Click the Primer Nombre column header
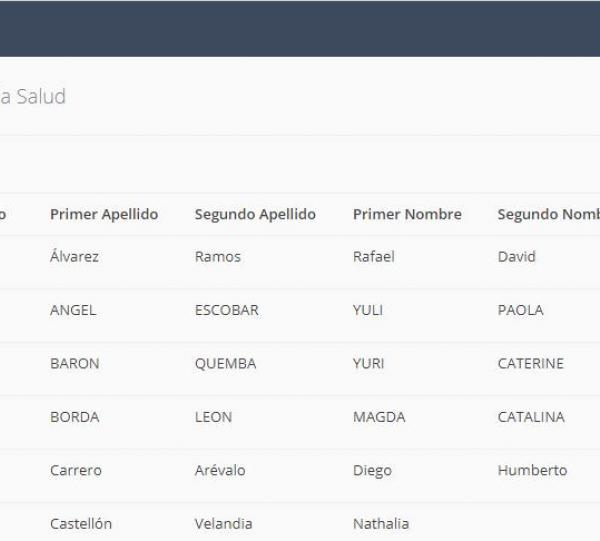600x541 pixels. pyautogui.click(x=407, y=215)
